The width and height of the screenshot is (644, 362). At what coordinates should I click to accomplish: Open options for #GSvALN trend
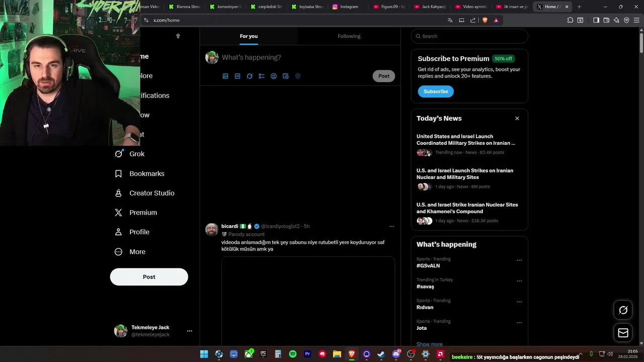click(x=519, y=260)
